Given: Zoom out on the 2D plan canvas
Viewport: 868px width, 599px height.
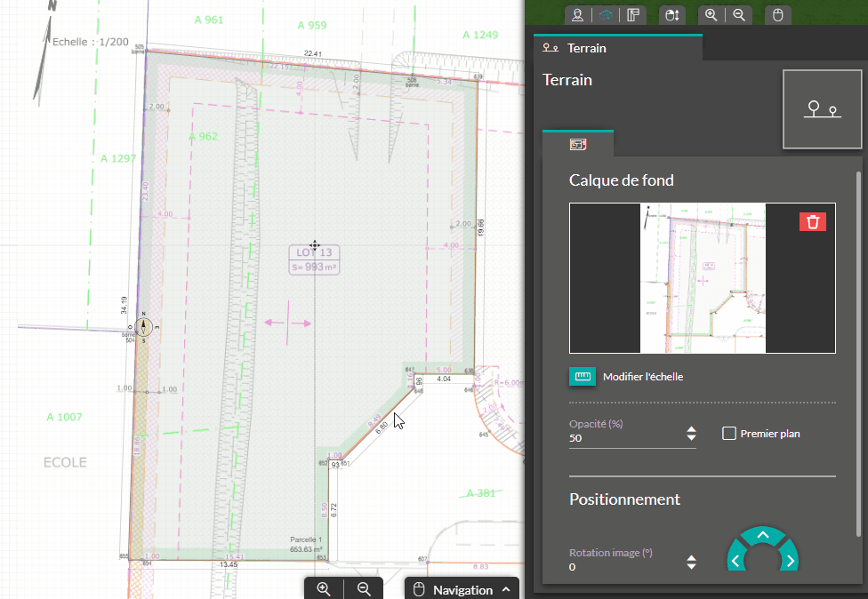Looking at the screenshot, I should point(364,588).
